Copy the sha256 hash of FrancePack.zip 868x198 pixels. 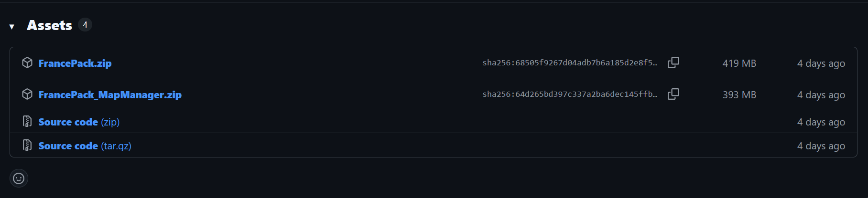[x=673, y=63]
